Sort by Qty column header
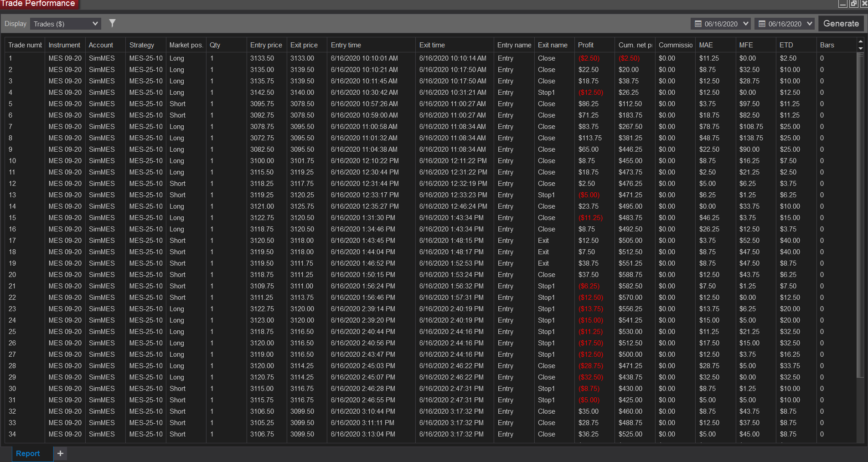This screenshot has height=462, width=868. pyautogui.click(x=226, y=45)
